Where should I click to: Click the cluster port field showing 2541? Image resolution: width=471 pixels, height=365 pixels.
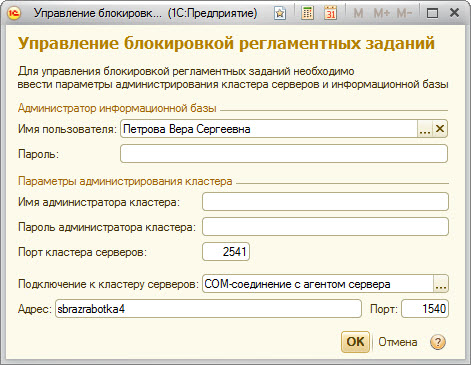pos(226,251)
